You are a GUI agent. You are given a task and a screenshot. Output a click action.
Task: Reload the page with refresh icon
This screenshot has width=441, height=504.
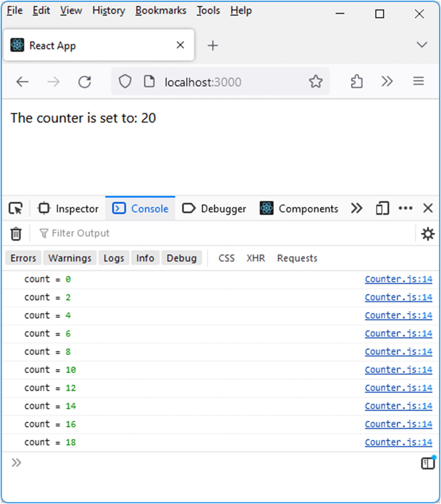(x=85, y=82)
